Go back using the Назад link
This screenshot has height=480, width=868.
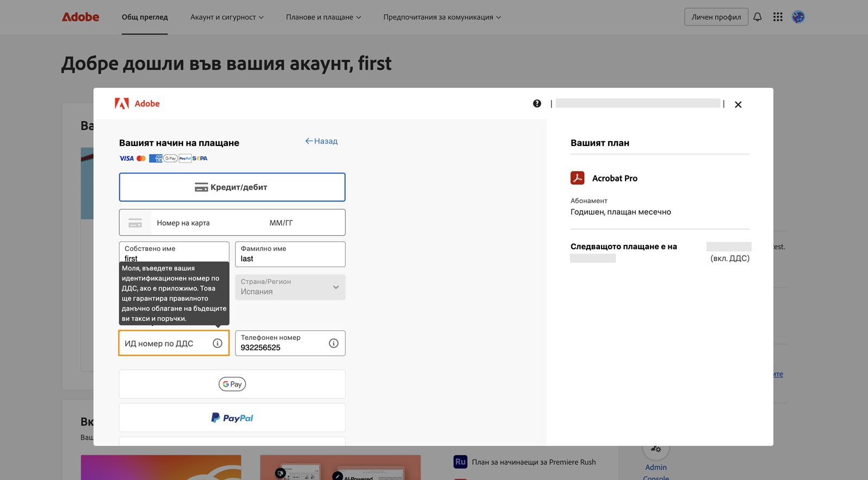tap(321, 141)
